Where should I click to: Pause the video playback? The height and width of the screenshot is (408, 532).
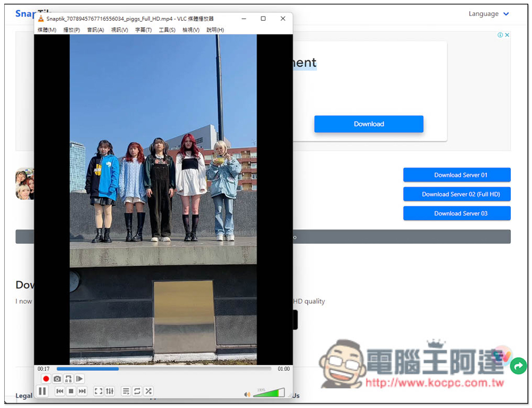click(x=43, y=392)
